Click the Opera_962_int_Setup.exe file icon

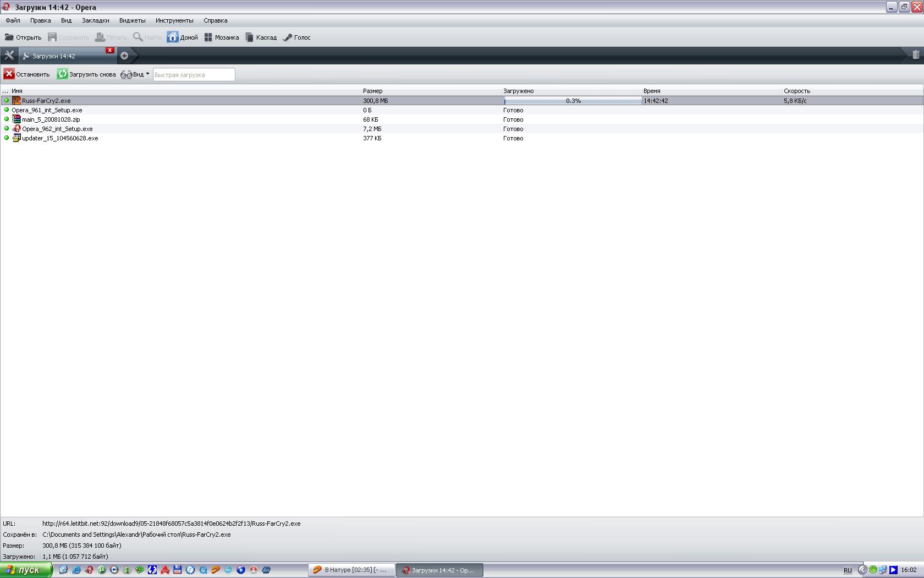pyautogui.click(x=16, y=128)
